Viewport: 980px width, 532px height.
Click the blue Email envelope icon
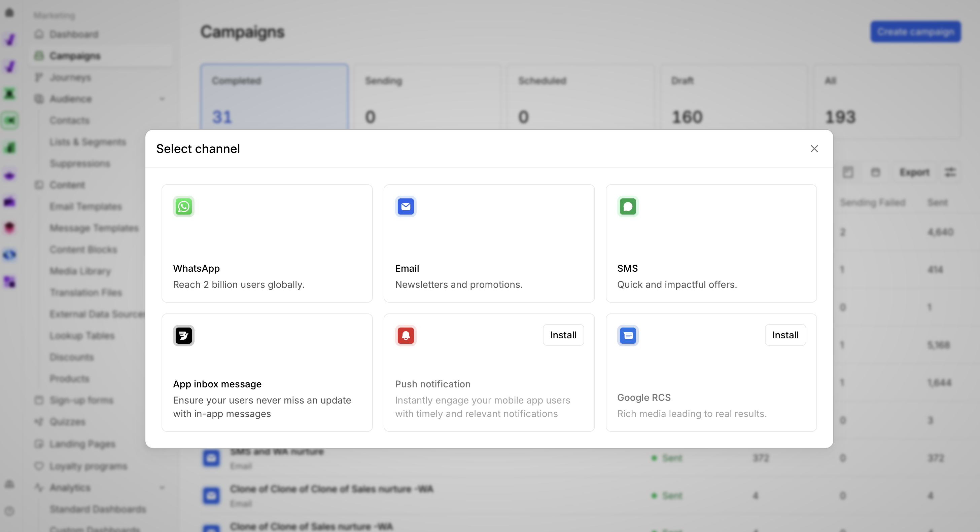point(406,206)
